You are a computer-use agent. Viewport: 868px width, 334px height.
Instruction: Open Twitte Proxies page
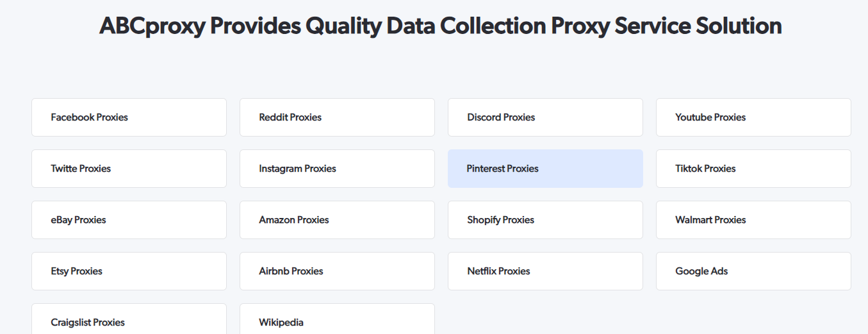tap(129, 169)
